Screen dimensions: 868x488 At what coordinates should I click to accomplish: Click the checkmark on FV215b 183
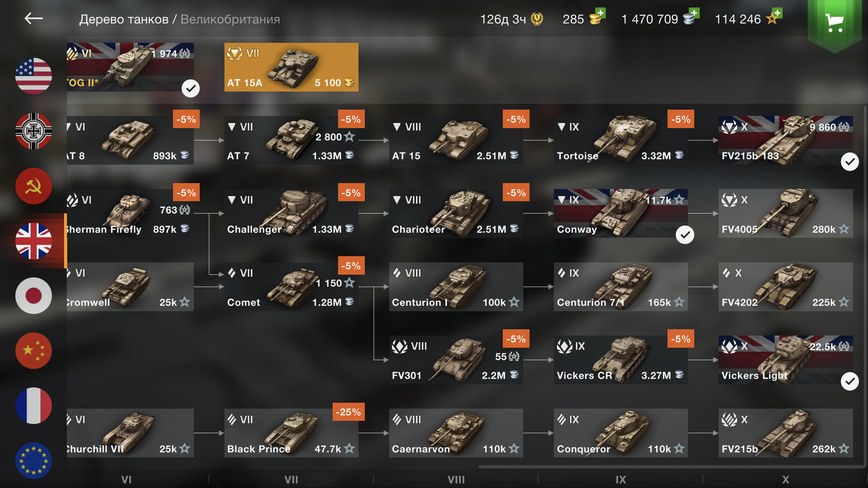pyautogui.click(x=850, y=161)
